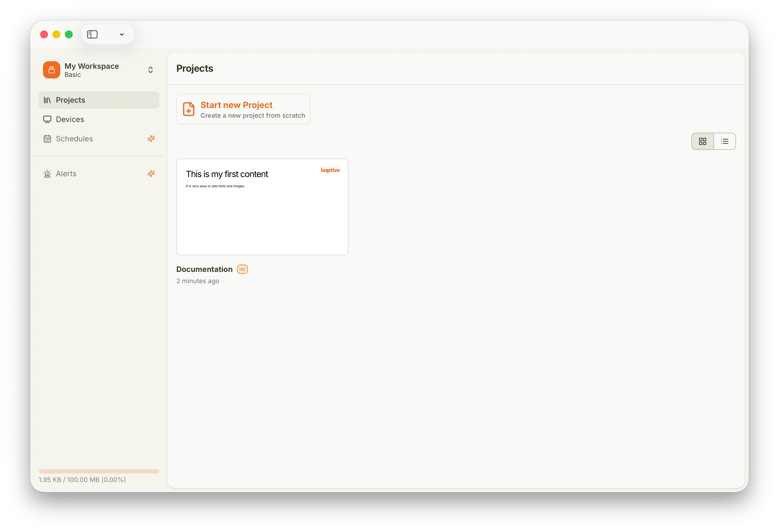Go to the Schedules section
This screenshot has width=779, height=532.
(x=74, y=138)
